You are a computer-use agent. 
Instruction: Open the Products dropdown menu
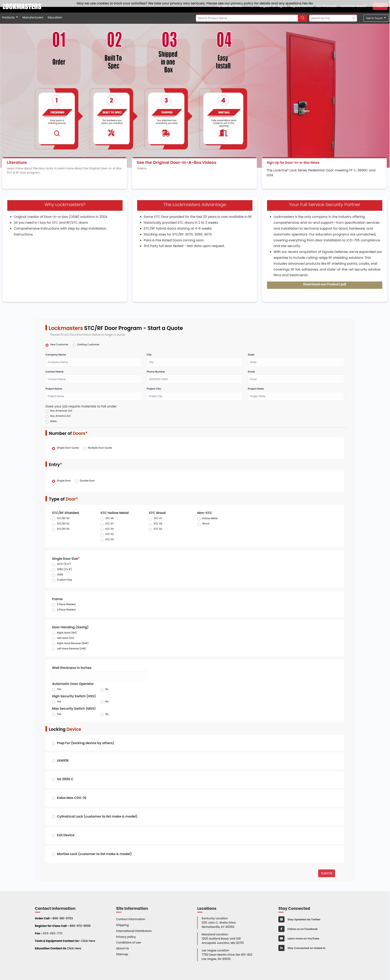tap(10, 17)
